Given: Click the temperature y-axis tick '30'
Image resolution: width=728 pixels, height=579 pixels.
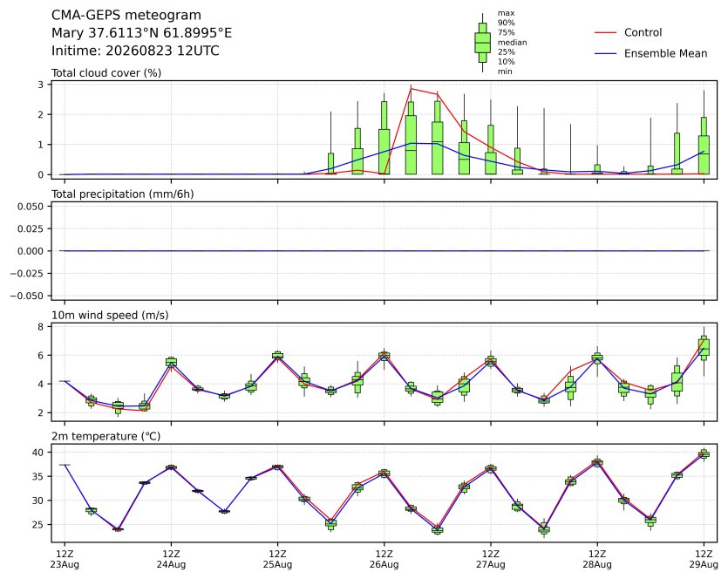Looking at the screenshot, I should [x=38, y=501].
